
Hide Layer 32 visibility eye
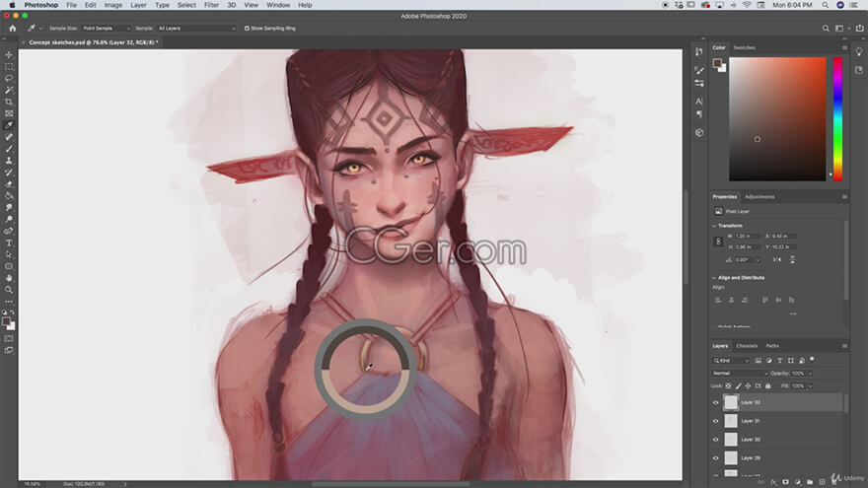point(715,403)
